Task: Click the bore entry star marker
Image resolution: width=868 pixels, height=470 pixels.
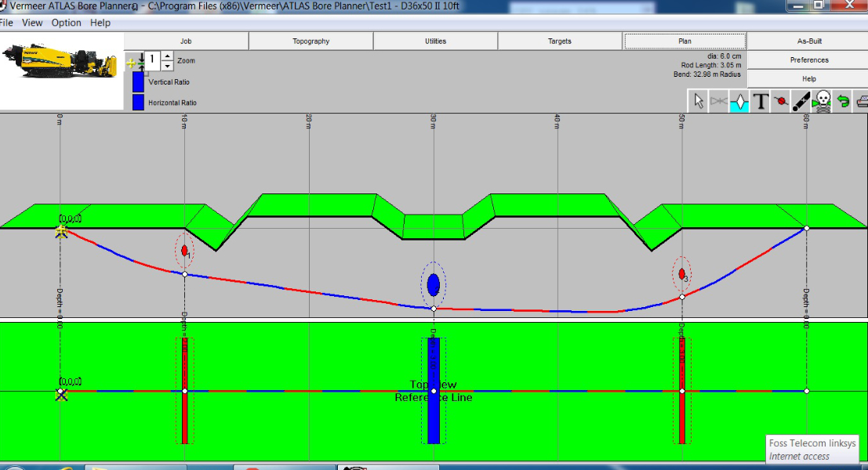Action: 61,231
